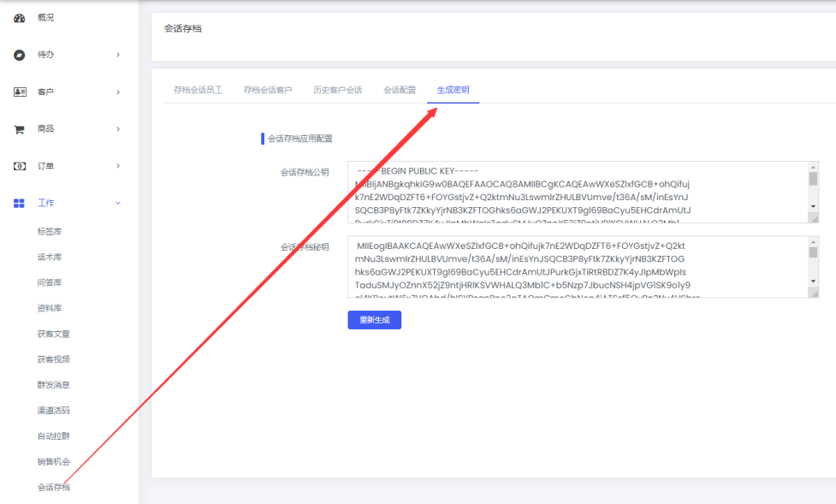Switch to the 会话配置 tab

400,90
